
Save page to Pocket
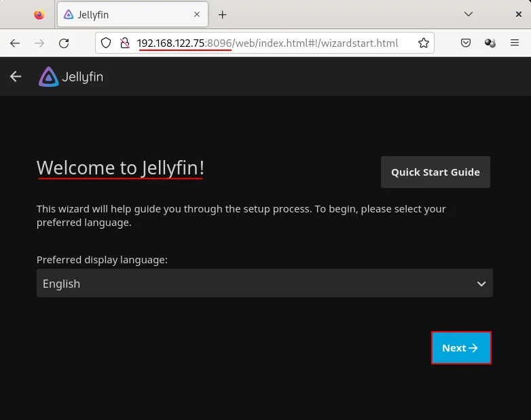point(466,43)
